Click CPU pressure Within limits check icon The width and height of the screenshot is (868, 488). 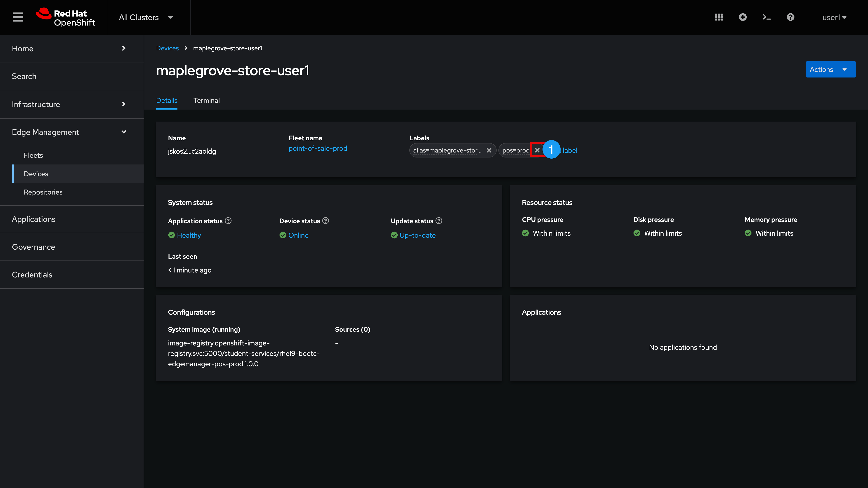(525, 233)
